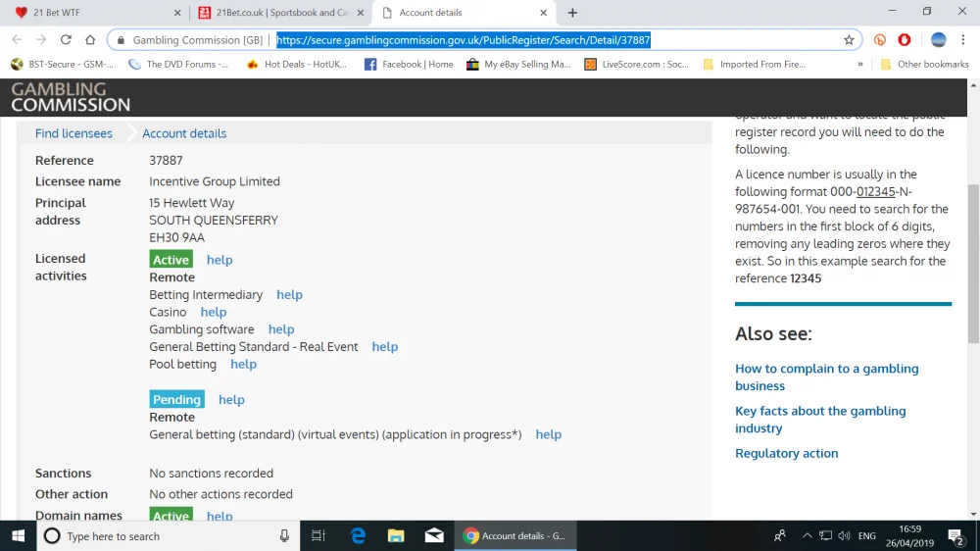Reload the Gambling Commission page
Viewport: 980px width, 551px height.
[x=66, y=39]
